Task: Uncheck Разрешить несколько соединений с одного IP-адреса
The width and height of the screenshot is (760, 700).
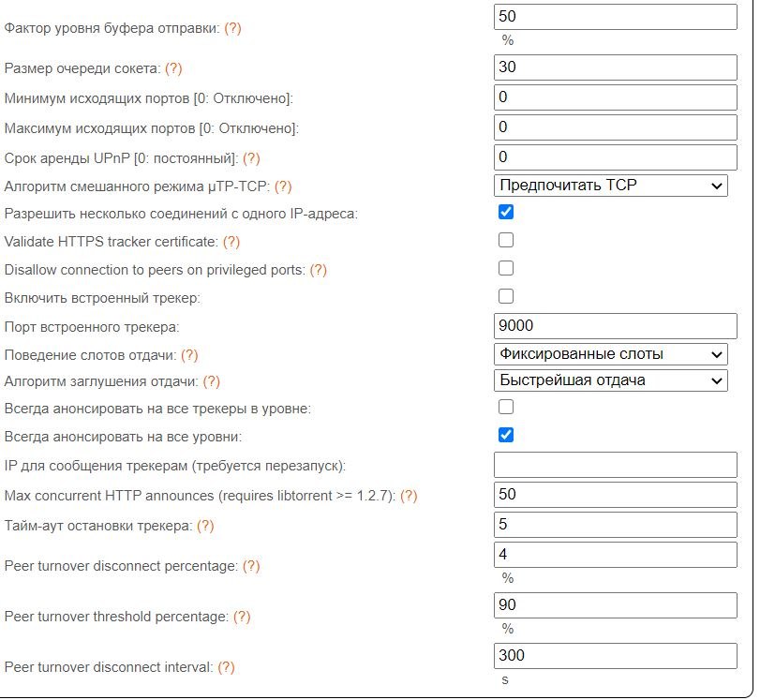Action: pos(506,212)
